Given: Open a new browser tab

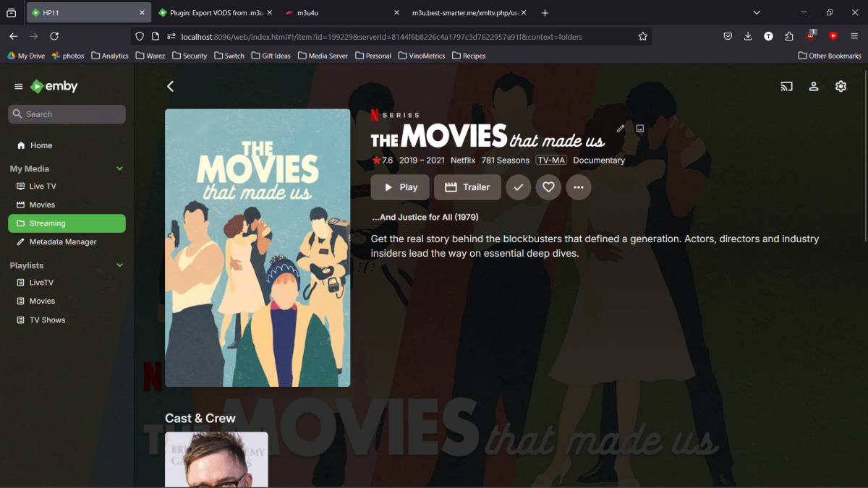Looking at the screenshot, I should coord(545,13).
